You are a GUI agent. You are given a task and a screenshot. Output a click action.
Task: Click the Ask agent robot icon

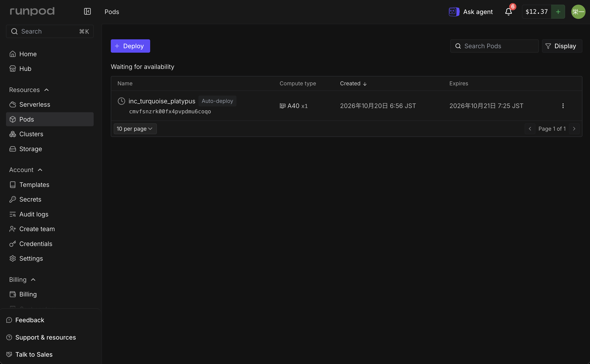pos(454,12)
